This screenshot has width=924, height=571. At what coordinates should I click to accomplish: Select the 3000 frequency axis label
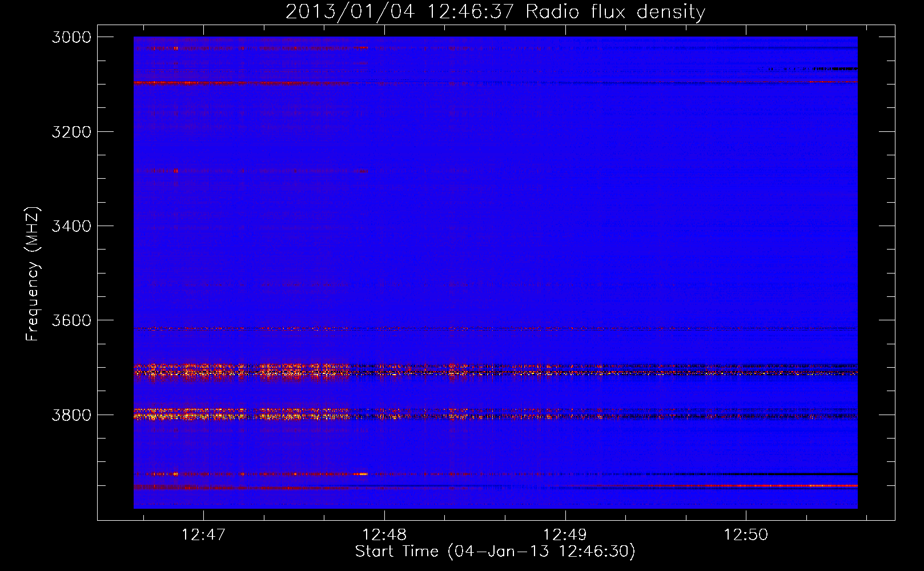(x=71, y=37)
